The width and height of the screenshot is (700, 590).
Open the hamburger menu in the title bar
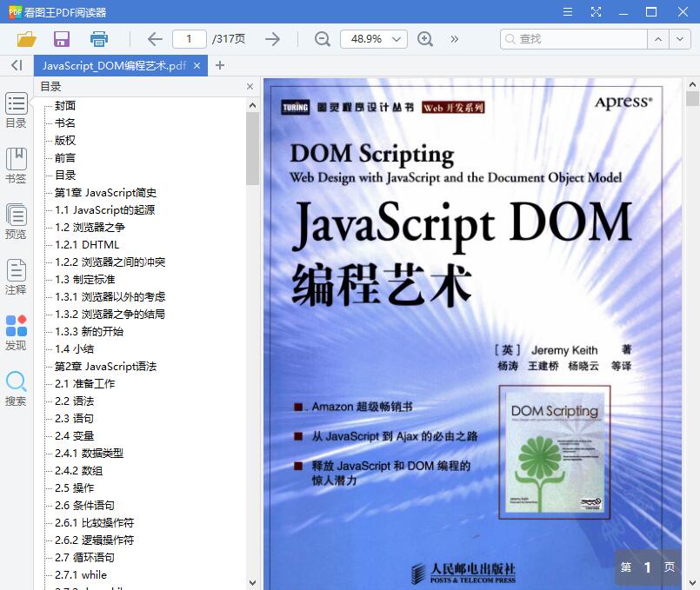coord(568,11)
